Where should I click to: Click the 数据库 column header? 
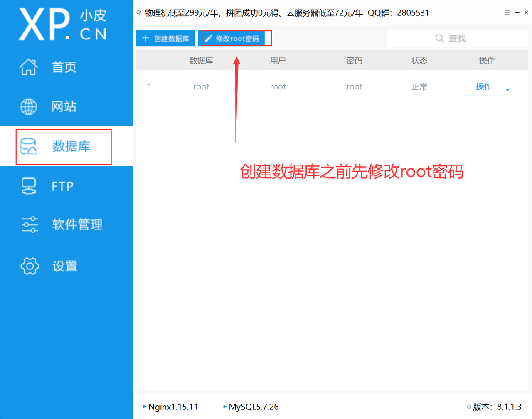click(201, 61)
